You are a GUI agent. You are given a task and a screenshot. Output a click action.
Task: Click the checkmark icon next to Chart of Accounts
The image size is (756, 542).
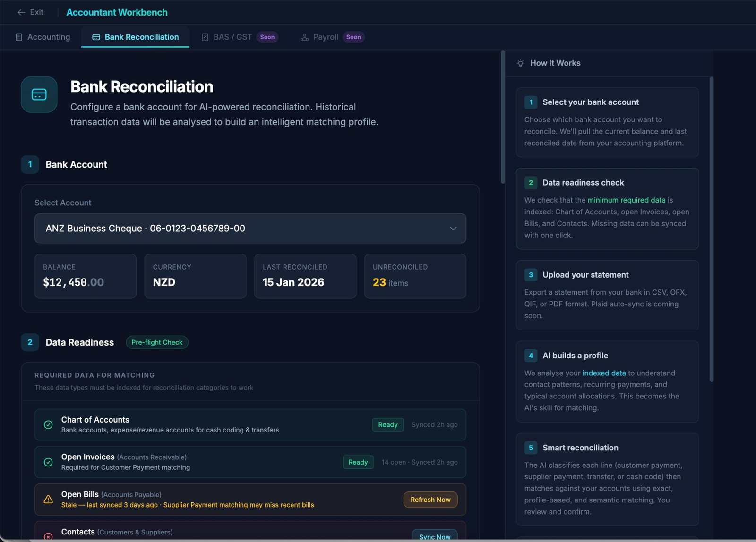pos(48,424)
